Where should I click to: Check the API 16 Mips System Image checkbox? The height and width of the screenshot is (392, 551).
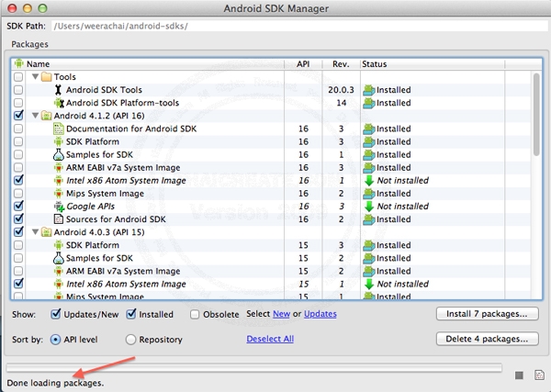[x=18, y=194]
